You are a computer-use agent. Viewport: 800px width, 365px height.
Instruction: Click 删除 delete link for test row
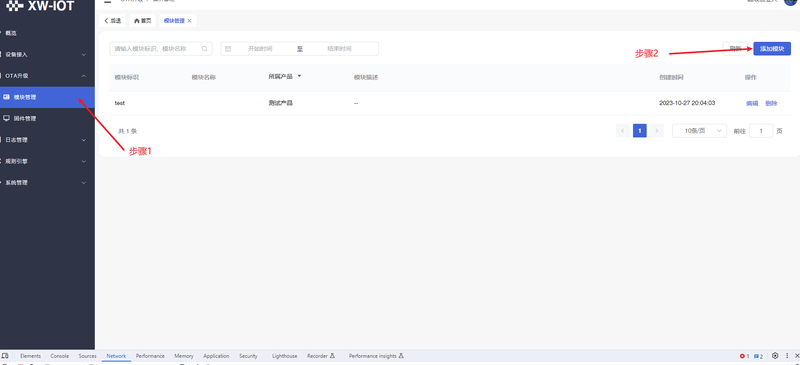click(771, 103)
